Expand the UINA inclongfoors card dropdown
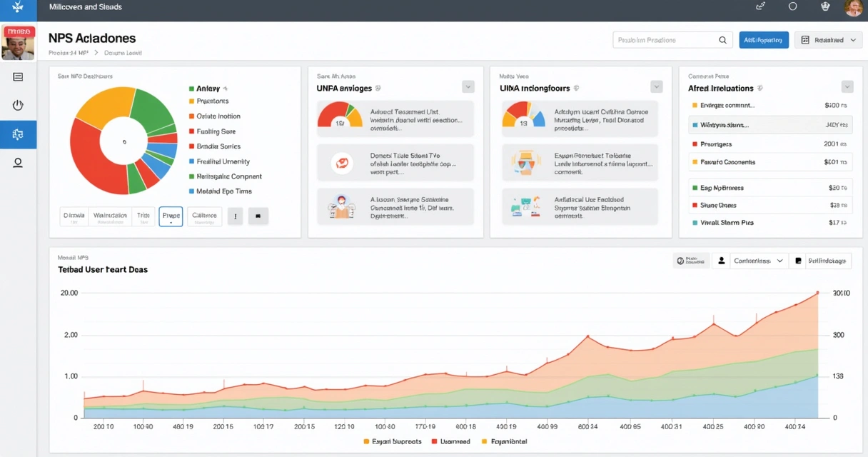This screenshot has width=868, height=457. click(657, 87)
